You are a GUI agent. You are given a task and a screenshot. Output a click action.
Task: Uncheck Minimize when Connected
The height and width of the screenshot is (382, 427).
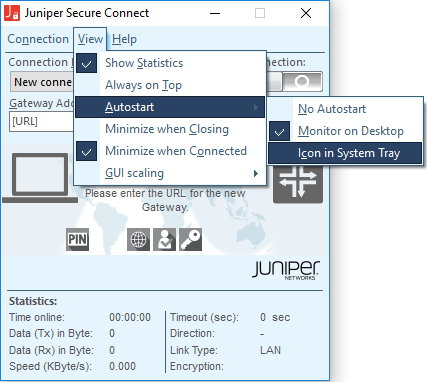[x=170, y=151]
